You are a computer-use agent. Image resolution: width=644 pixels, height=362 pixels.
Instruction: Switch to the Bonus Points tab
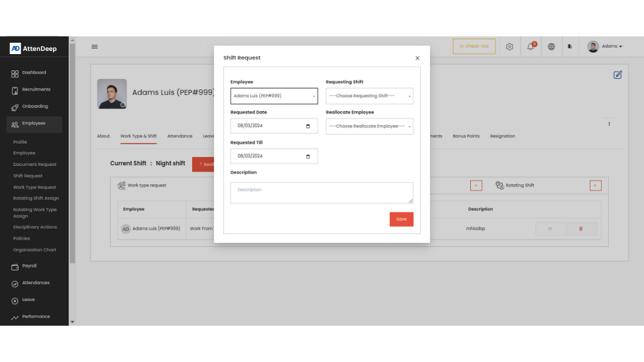(466, 136)
